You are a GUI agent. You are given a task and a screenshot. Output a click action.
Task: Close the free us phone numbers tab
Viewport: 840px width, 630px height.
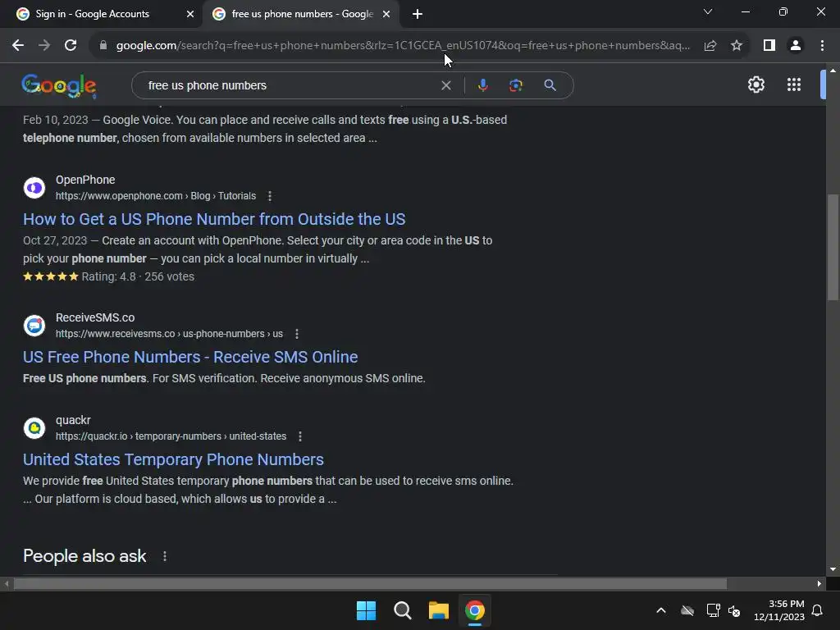(386, 14)
